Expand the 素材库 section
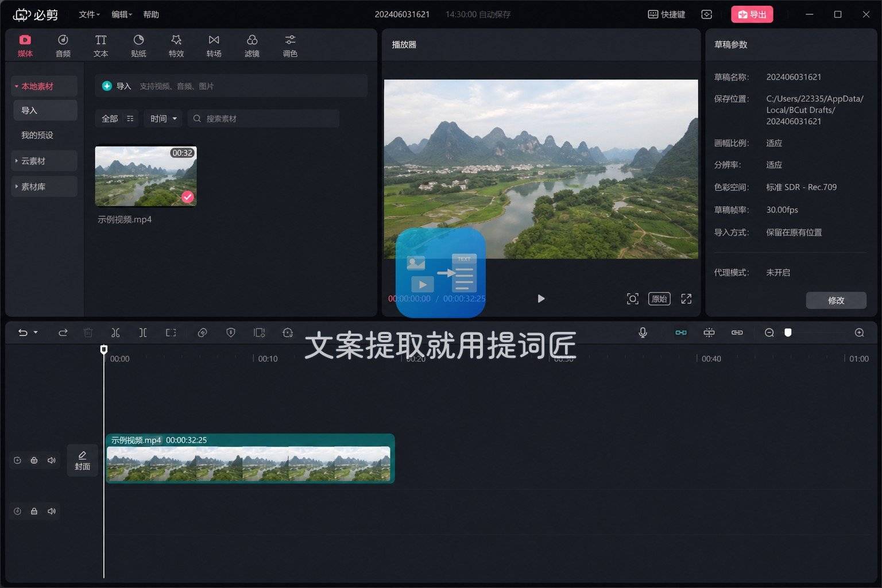This screenshot has width=882, height=588. point(44,187)
